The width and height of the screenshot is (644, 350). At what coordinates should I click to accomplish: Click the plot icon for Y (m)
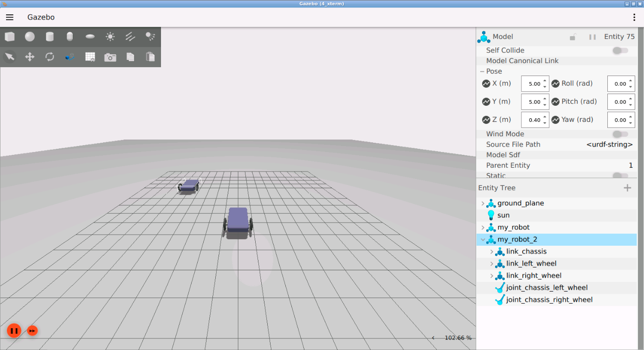coord(486,102)
